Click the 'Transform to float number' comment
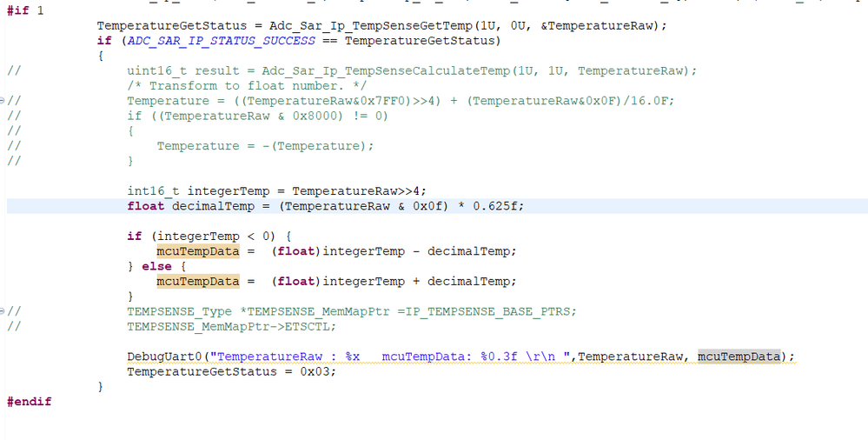Screen dimensions: 868x440 coord(247,85)
